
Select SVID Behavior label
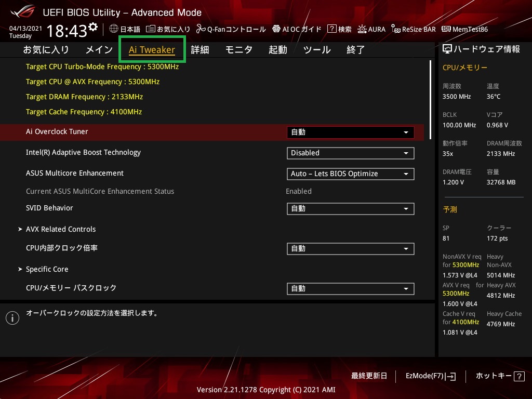pos(49,208)
